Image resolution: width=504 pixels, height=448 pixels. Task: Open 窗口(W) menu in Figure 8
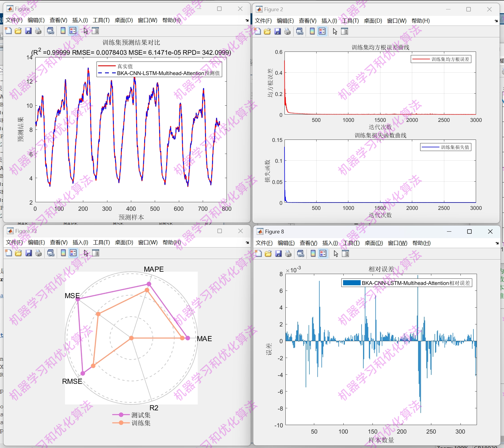pos(397,243)
